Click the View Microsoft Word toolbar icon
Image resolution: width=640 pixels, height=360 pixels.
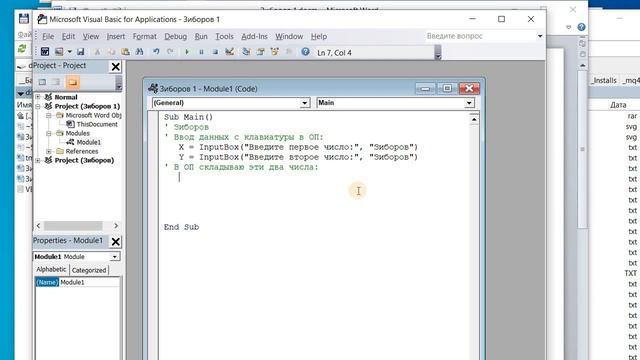point(45,52)
